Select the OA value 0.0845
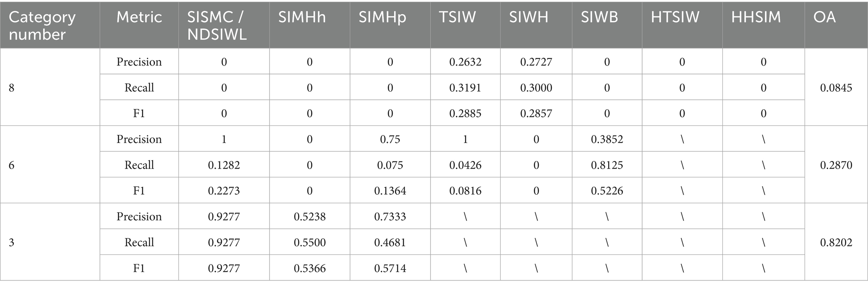 (836, 87)
